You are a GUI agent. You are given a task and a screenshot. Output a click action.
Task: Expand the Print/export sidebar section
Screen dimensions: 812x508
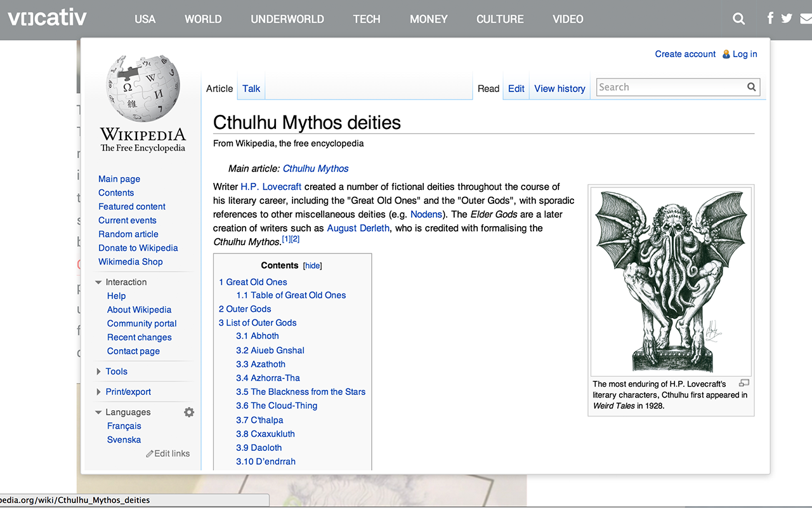[x=98, y=392]
